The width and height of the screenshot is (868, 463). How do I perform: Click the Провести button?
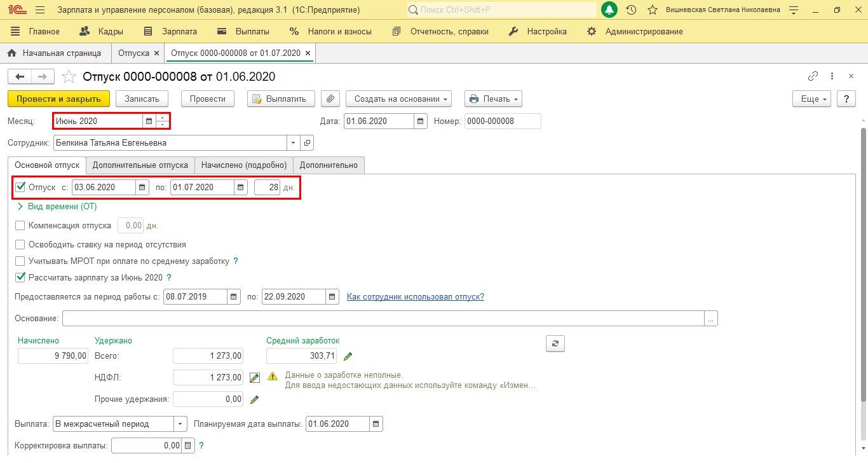[x=208, y=99]
